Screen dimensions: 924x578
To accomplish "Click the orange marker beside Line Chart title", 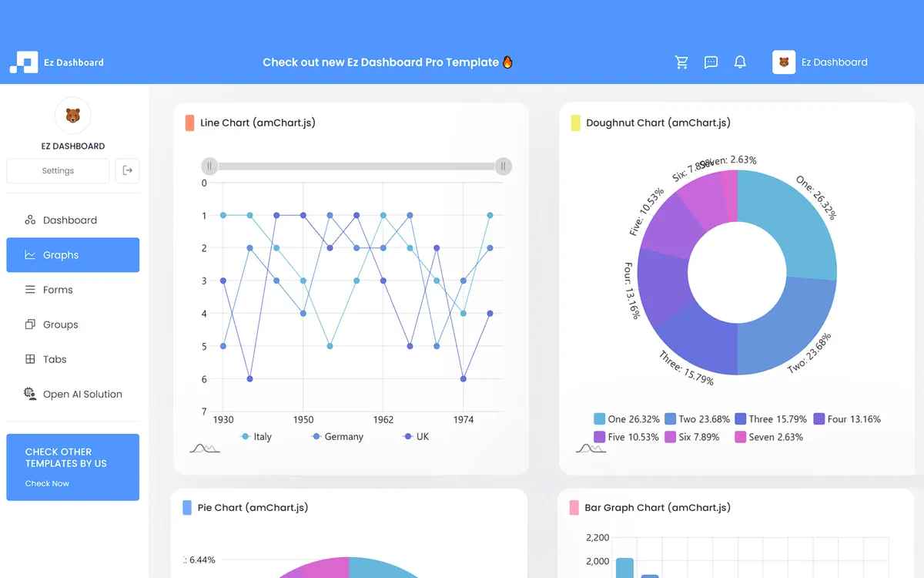I will 189,123.
